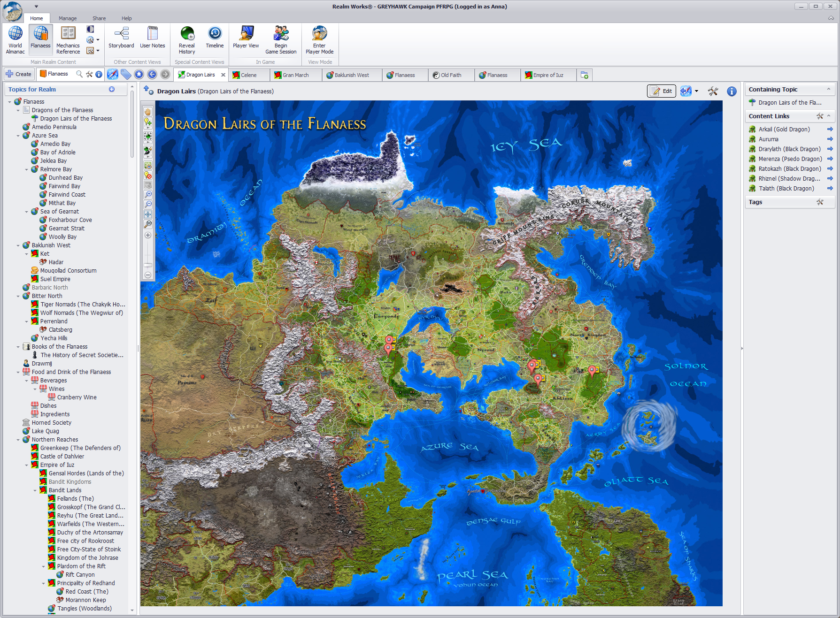
Task: Click the zoom in magnifier tool
Action: click(x=147, y=194)
